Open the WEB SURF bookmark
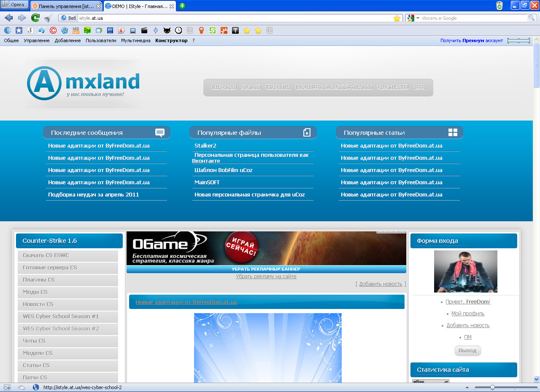The image size is (540, 392). [76, 30]
